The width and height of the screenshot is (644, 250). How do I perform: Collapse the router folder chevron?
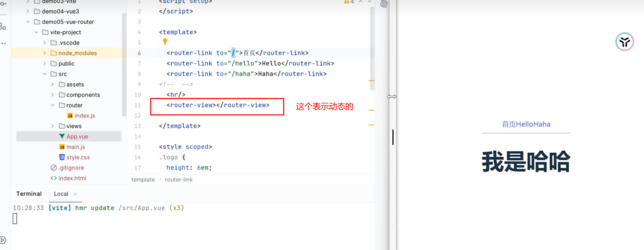point(53,105)
